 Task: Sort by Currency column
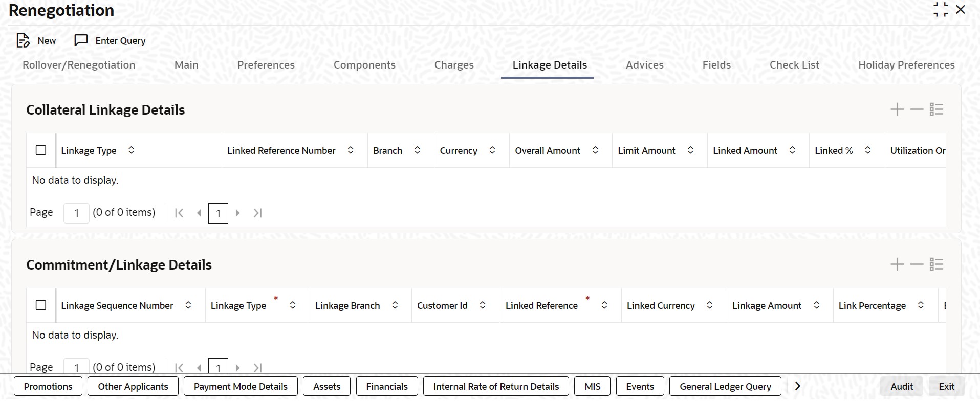click(492, 150)
